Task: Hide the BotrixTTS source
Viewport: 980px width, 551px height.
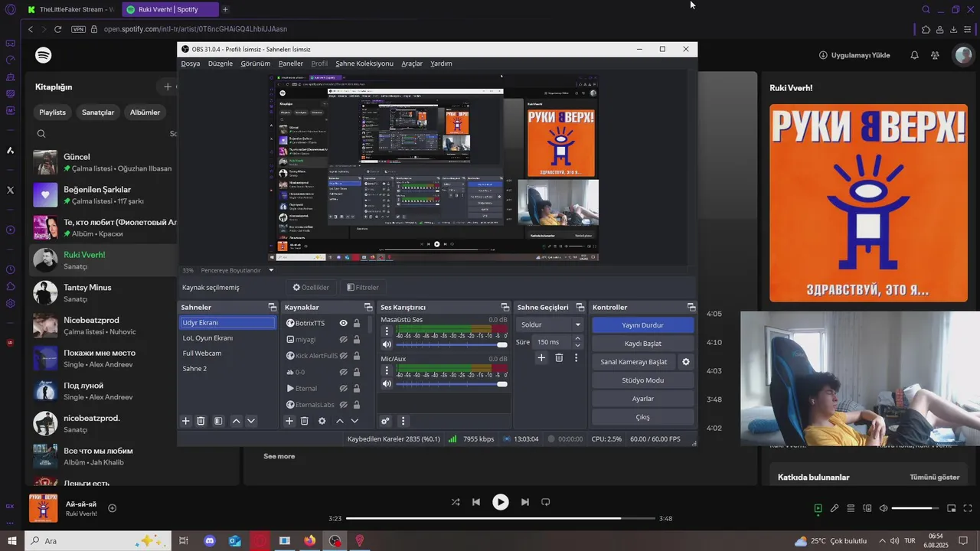Action: [344, 323]
